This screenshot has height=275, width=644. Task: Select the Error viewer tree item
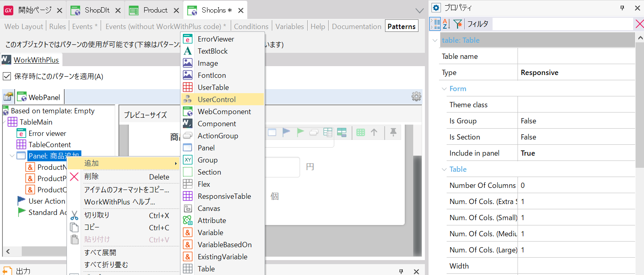click(x=47, y=133)
